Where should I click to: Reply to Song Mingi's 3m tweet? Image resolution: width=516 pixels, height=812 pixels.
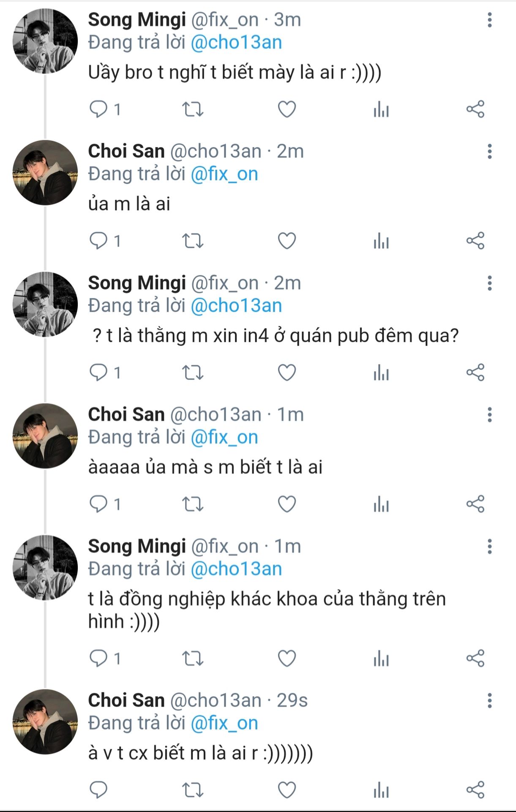pos(99,109)
